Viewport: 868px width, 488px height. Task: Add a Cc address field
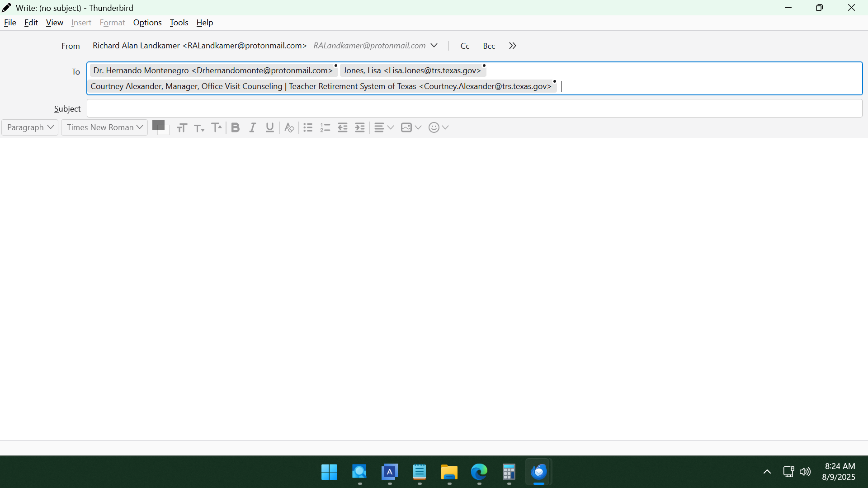click(465, 46)
